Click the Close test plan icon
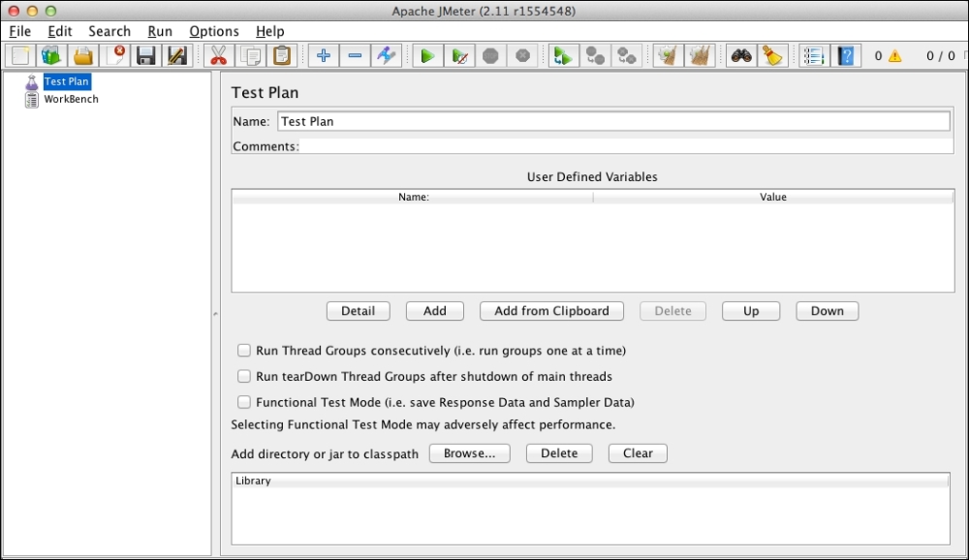The width and height of the screenshot is (969, 560). (x=114, y=55)
